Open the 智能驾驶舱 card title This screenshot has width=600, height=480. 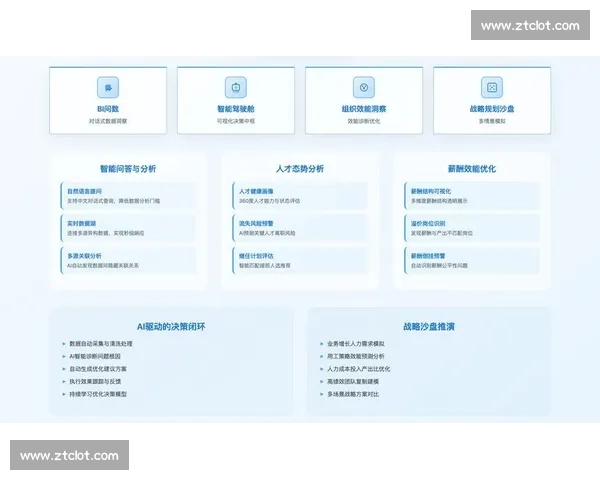pyautogui.click(x=236, y=109)
